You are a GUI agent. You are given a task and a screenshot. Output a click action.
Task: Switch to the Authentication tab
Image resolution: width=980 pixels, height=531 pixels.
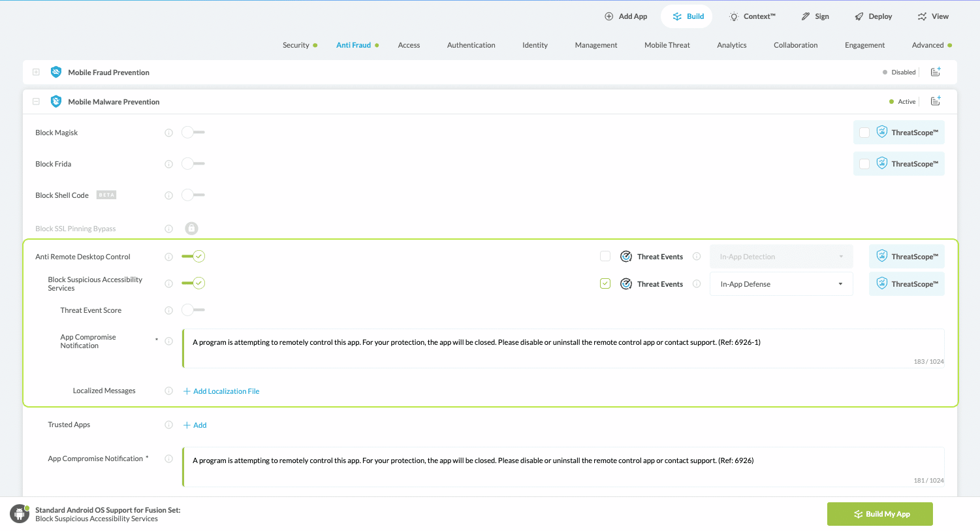tap(471, 45)
